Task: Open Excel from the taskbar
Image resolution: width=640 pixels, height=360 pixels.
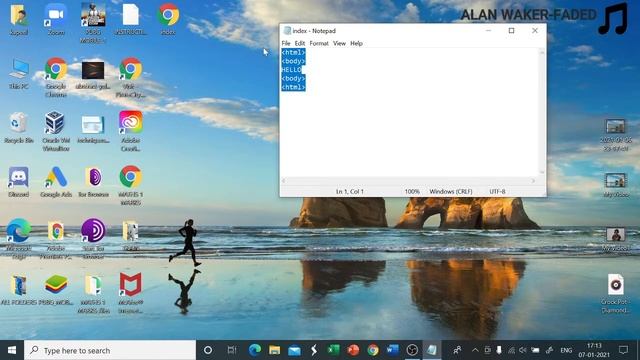Action: tap(333, 350)
